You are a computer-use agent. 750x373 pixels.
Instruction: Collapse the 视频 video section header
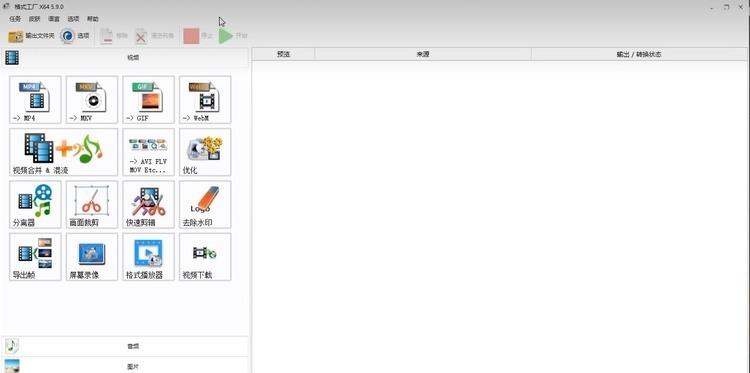point(125,58)
